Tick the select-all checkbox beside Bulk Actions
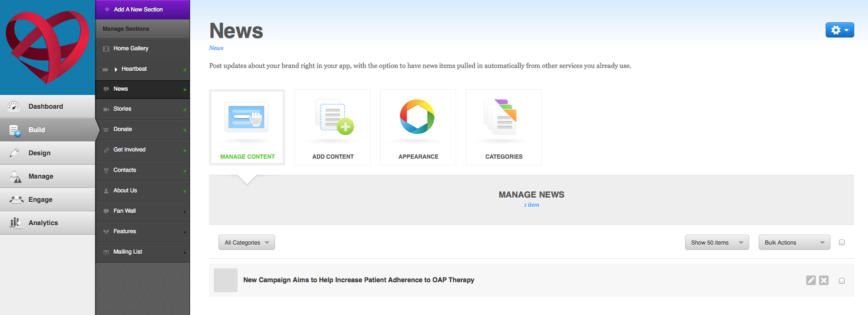The image size is (868, 315). [x=842, y=242]
